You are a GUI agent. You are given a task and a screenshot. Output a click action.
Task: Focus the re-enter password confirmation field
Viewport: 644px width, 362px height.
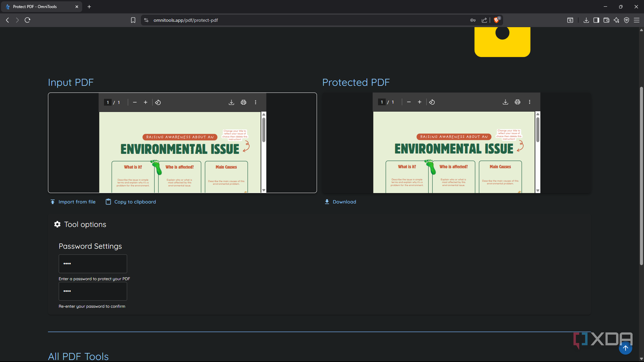[93, 291]
